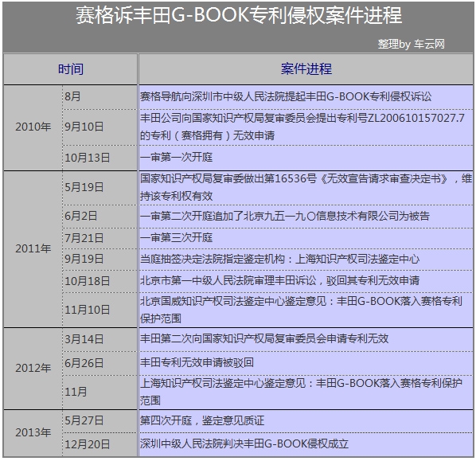Click the entry about 当庭抽签决定法院指定鉴定机构
Viewport: 476px width, 461px height.
[306, 260]
